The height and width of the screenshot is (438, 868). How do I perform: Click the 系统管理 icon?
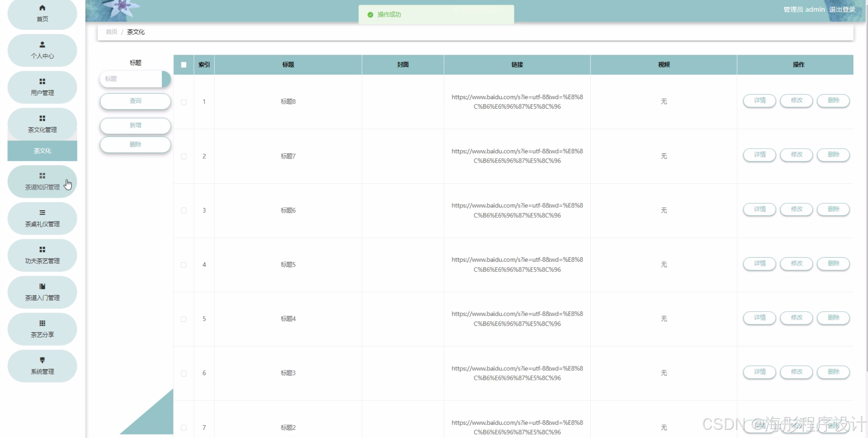42,360
